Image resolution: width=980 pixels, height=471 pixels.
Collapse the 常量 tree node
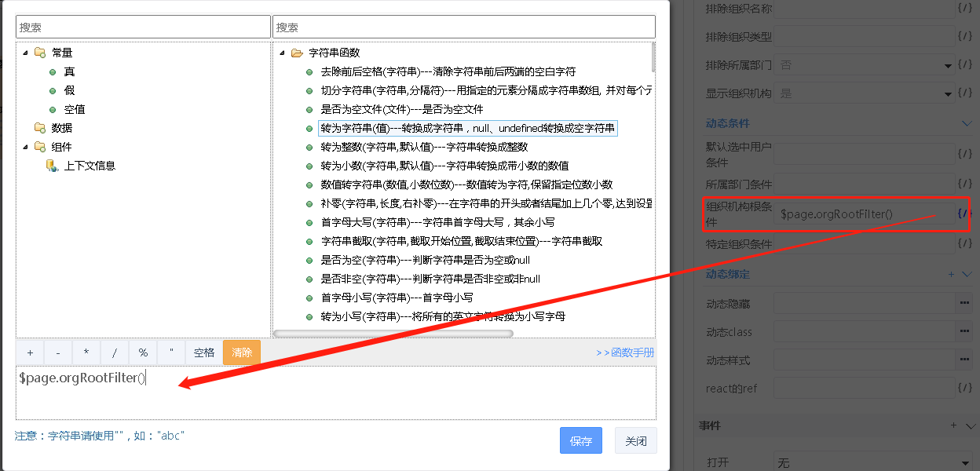point(25,53)
